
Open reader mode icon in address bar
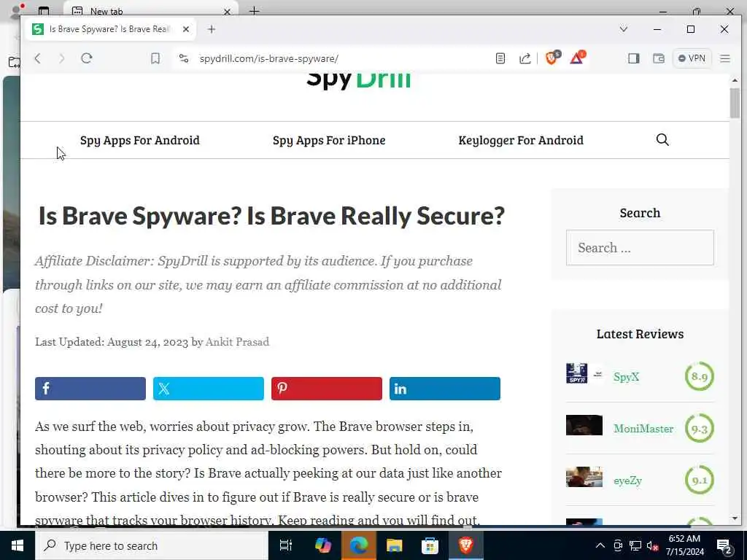pos(500,58)
